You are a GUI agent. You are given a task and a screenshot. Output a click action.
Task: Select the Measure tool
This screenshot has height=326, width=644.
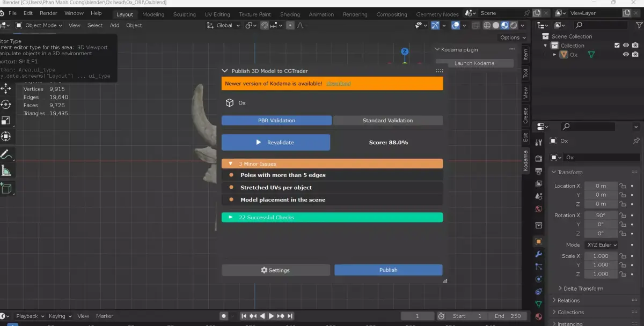[x=6, y=171]
